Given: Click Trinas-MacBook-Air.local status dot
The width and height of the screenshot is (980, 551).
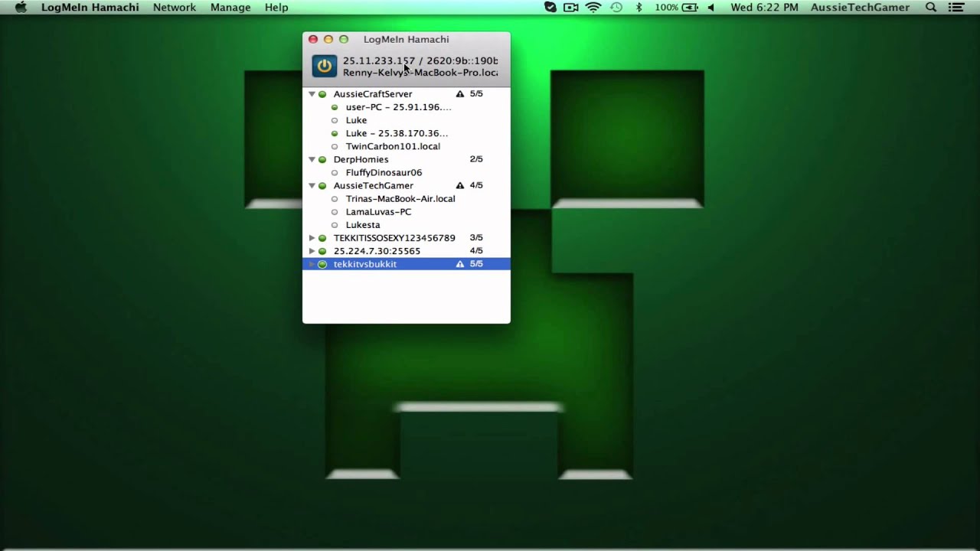Looking at the screenshot, I should [x=335, y=198].
